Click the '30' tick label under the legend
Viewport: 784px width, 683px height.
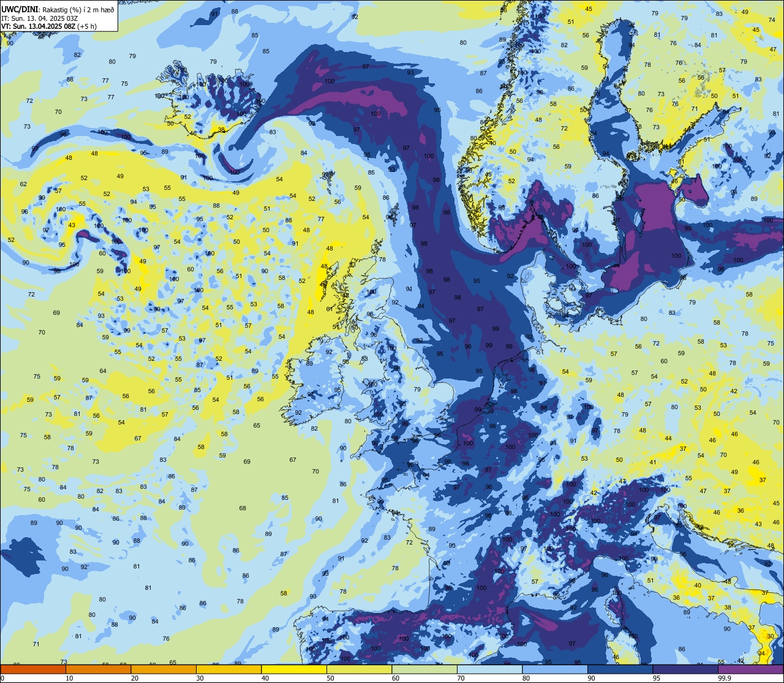point(200,678)
